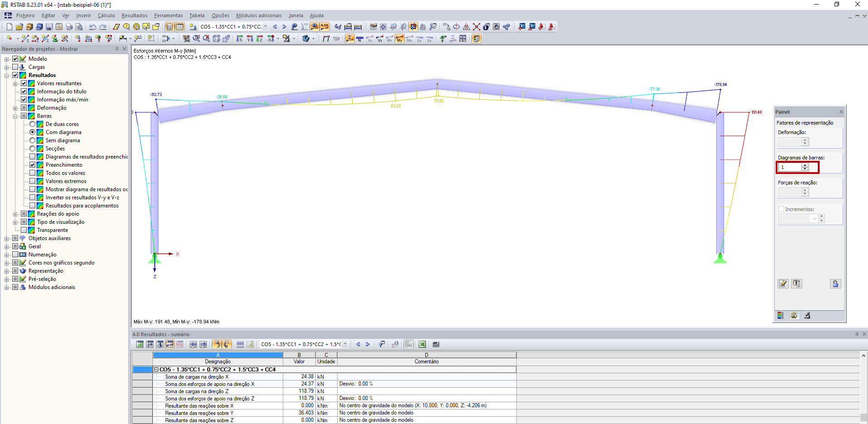Show the Vy shear force diagram
This screenshot has height=424, width=868.
point(370,39)
